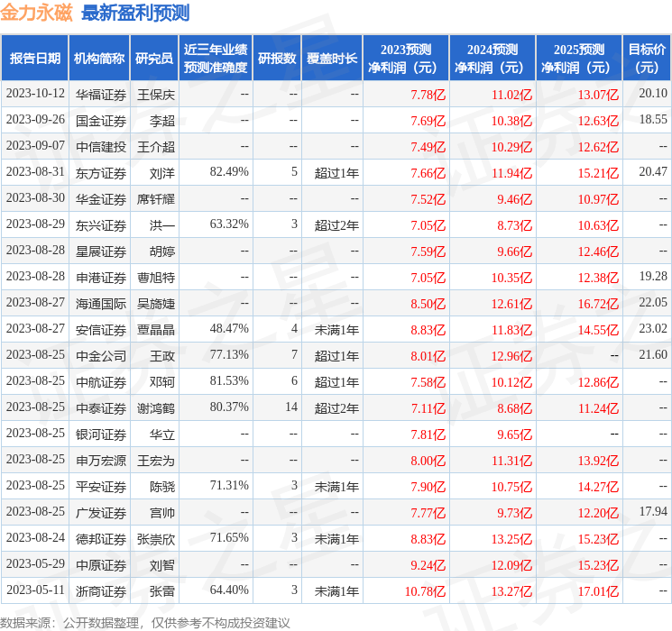Click the 申万宏源 institution cell

[101, 461]
